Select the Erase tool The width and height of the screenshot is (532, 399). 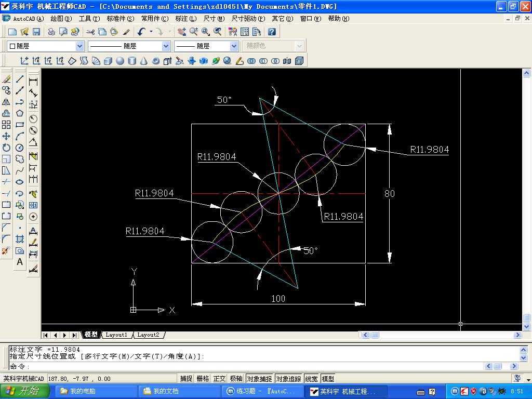point(6,79)
